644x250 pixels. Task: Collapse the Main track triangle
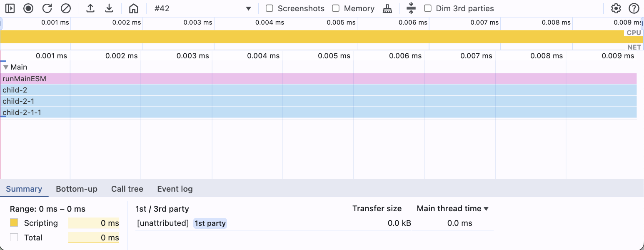pyautogui.click(x=6, y=67)
